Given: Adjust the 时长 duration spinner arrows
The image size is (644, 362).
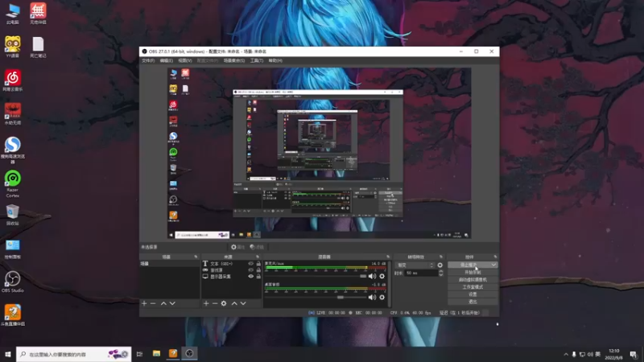Looking at the screenshot, I should [x=440, y=273].
